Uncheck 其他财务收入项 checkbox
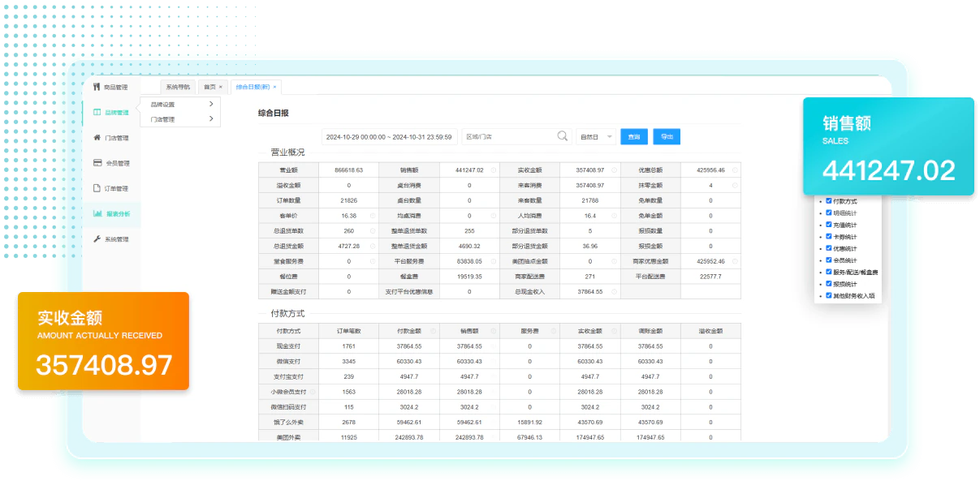Viewport: 980px width, 481px height. pyautogui.click(x=828, y=295)
